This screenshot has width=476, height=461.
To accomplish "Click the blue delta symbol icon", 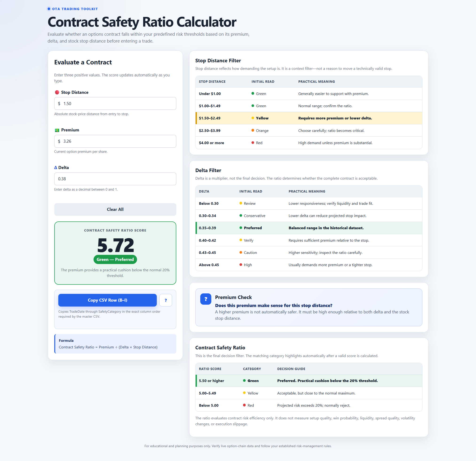I will tap(56, 168).
